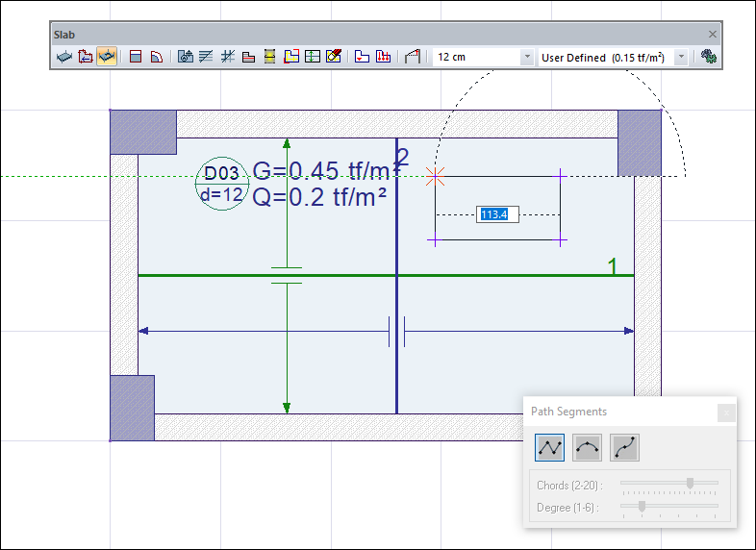Select the yellow strip slab icon
Screen dimensions: 756x550
pos(270,57)
